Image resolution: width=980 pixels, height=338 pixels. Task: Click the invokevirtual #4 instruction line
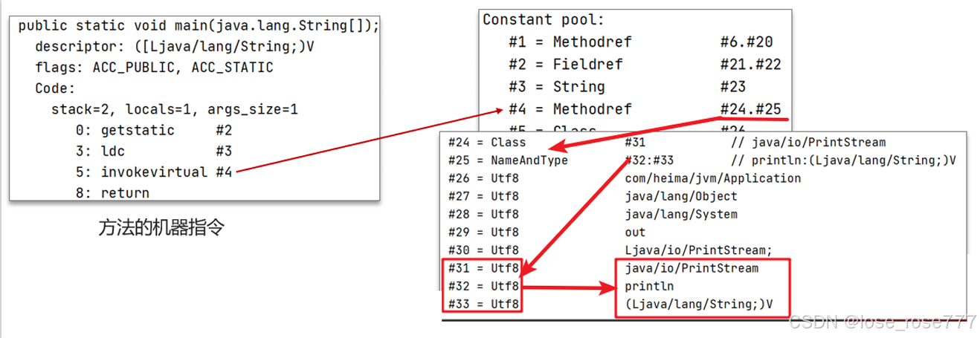[167, 172]
